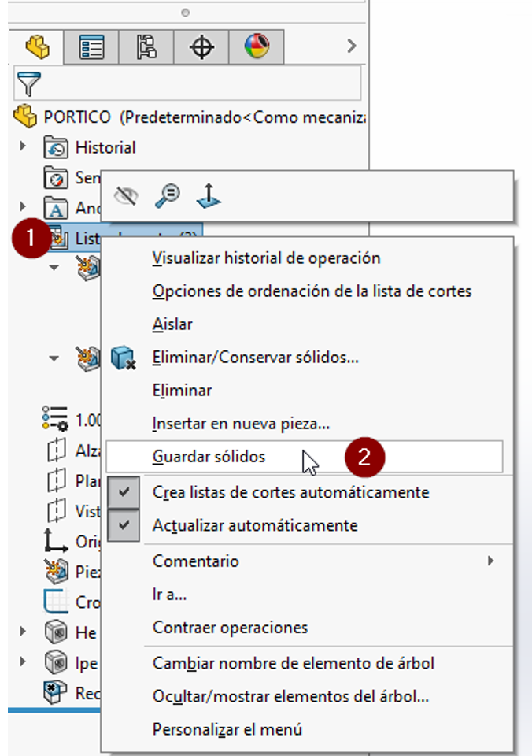Click the Hide eye icon in popup toolbar

(x=126, y=196)
